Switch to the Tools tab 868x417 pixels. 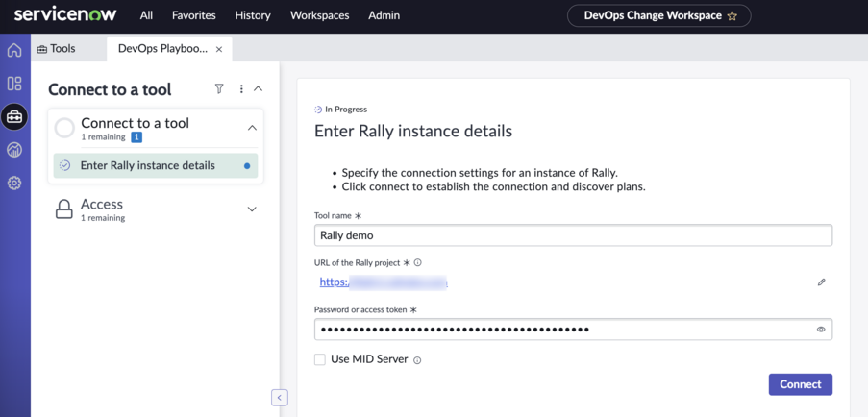tap(56, 49)
